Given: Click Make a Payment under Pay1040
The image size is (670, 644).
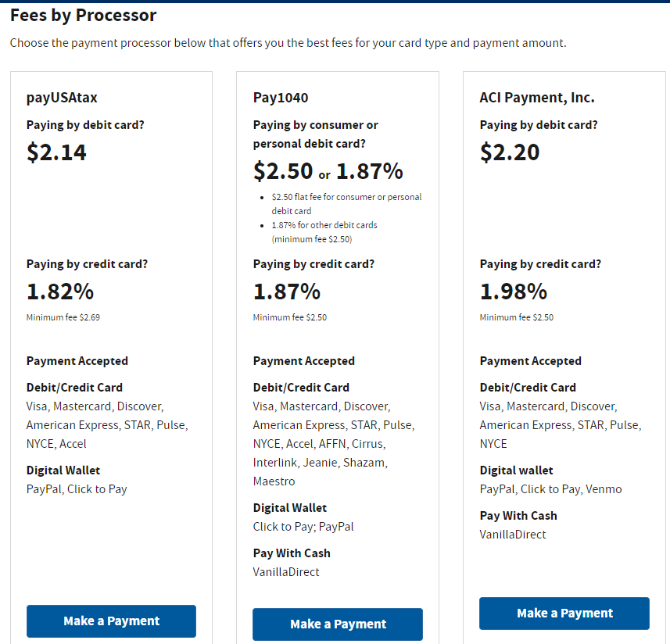Looking at the screenshot, I should 338,624.
